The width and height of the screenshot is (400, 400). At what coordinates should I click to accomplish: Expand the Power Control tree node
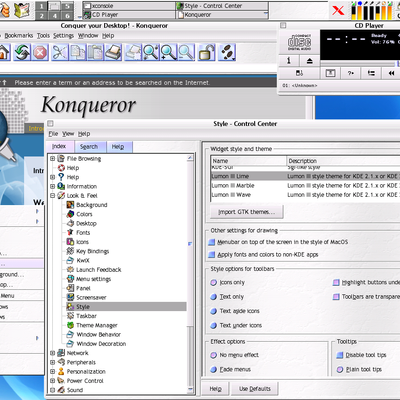(53, 381)
